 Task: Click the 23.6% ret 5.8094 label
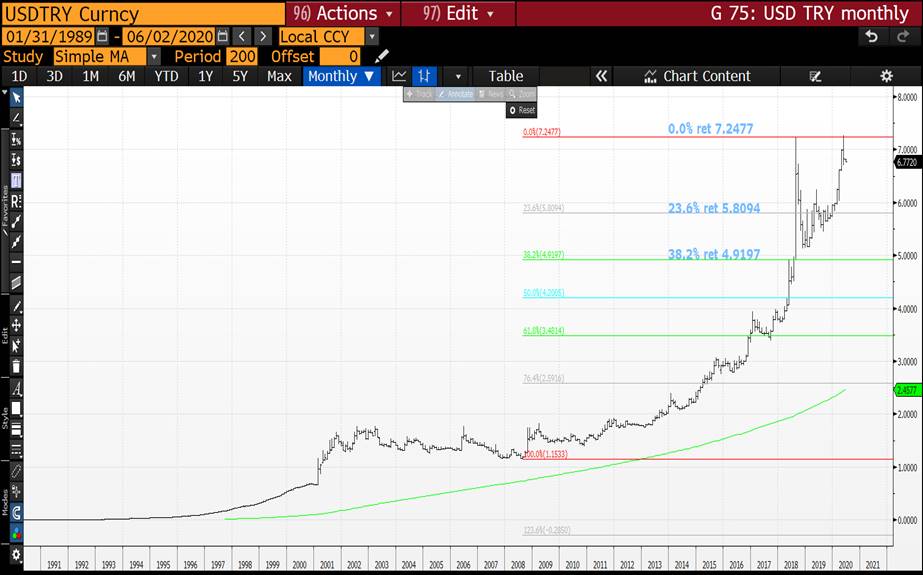point(714,208)
